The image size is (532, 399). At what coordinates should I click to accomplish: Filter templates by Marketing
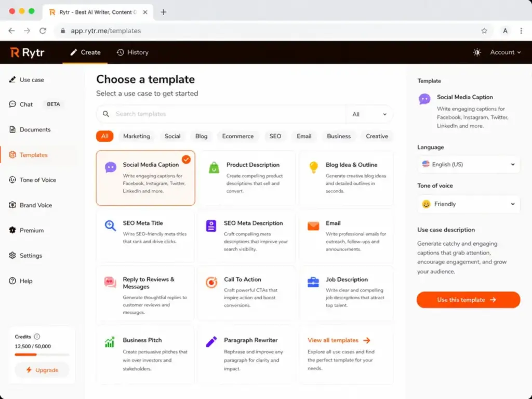pos(137,136)
